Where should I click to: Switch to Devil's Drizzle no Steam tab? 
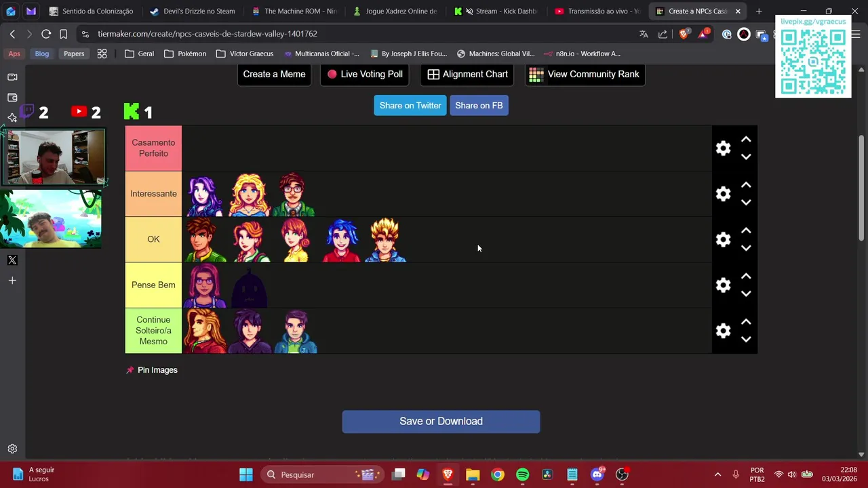pos(193,11)
